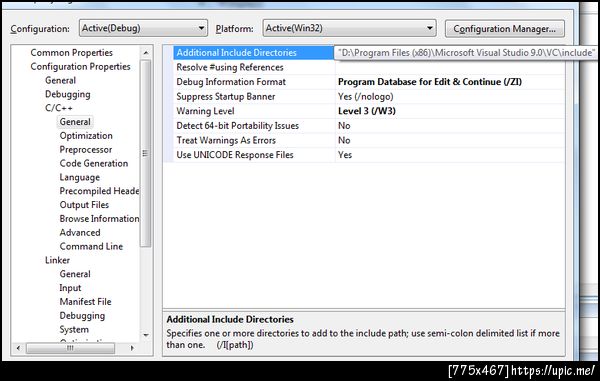The height and width of the screenshot is (381, 600).
Task: Click the Program Database for Edit & Continue value
Action: (x=430, y=82)
